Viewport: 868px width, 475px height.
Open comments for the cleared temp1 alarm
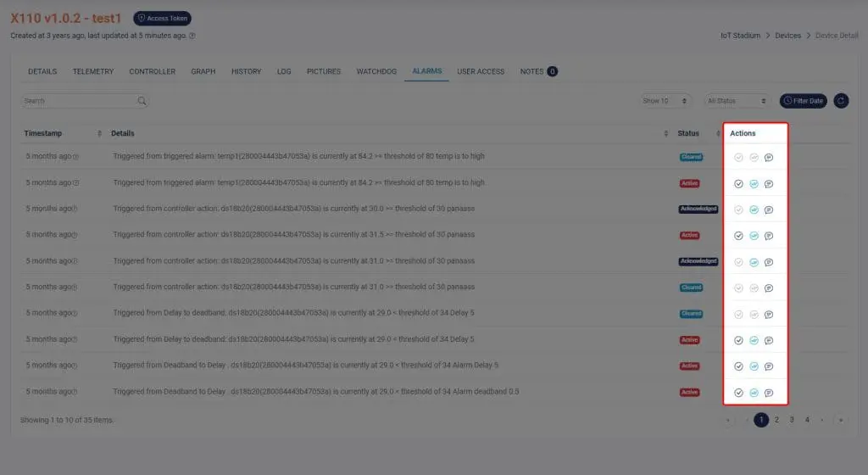coord(769,157)
